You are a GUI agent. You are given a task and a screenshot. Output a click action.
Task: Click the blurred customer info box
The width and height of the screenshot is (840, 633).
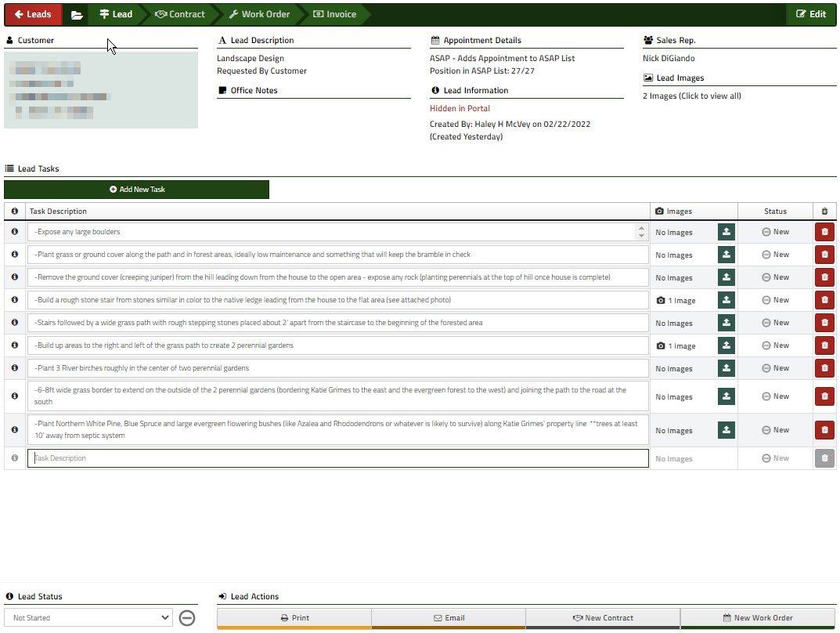click(101, 90)
